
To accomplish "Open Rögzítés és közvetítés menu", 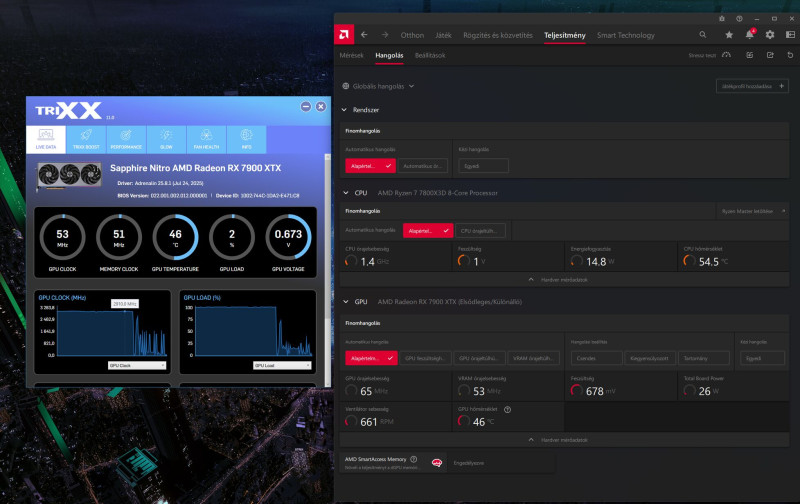I will click(x=497, y=35).
